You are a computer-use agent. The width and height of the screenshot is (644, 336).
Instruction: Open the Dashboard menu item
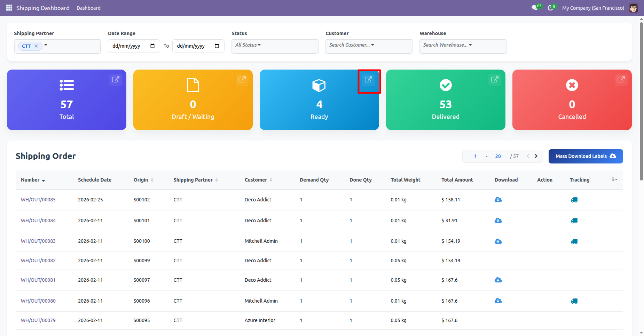tap(88, 8)
